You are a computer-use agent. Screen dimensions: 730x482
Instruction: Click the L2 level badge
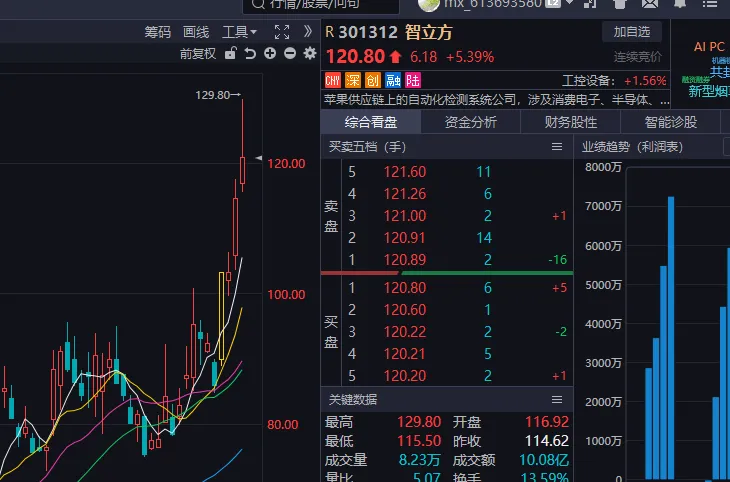click(x=553, y=3)
